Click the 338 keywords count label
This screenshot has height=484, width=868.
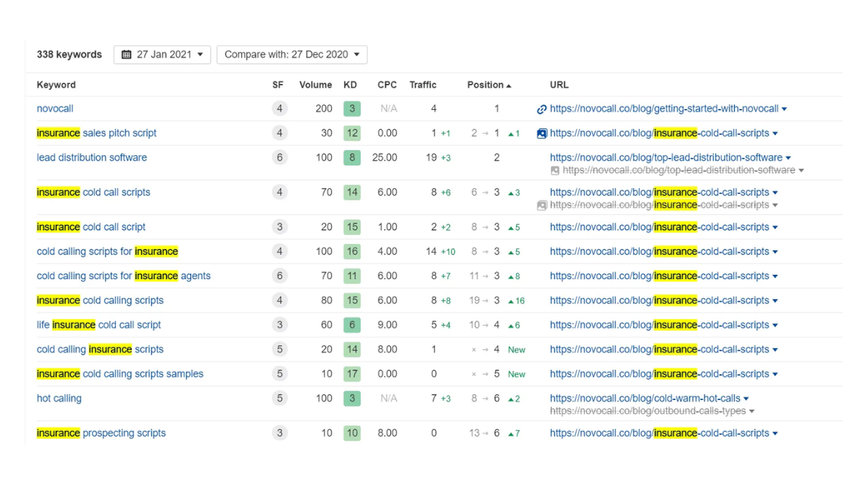tap(69, 54)
